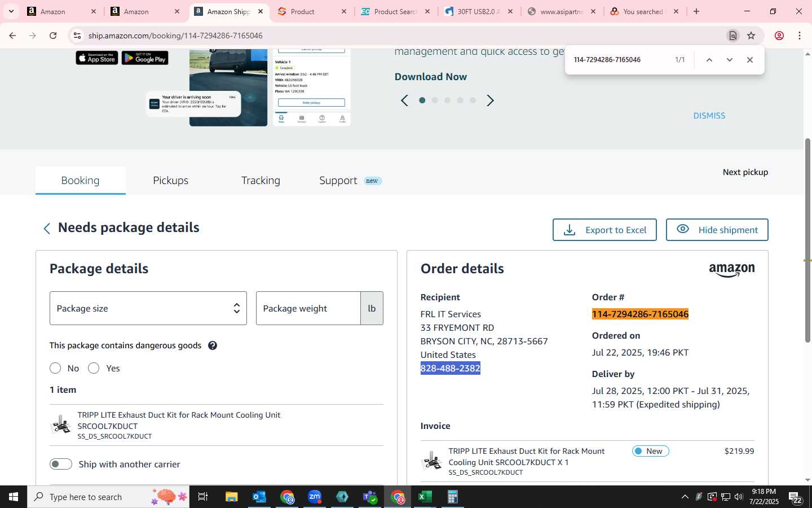Open the Download Now link
This screenshot has height=508, width=812.
(431, 77)
